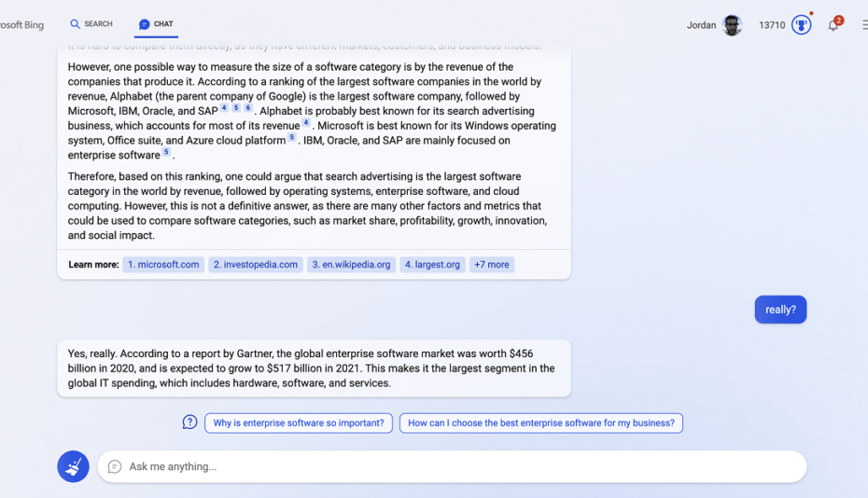Open the Search tab
This screenshot has height=498, width=868.
[91, 24]
